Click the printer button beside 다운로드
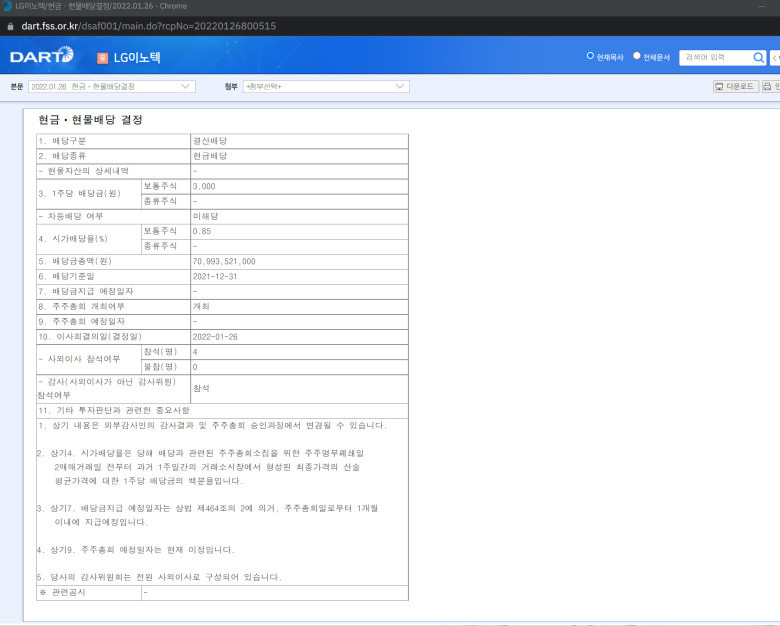780x626 pixels. click(771, 87)
